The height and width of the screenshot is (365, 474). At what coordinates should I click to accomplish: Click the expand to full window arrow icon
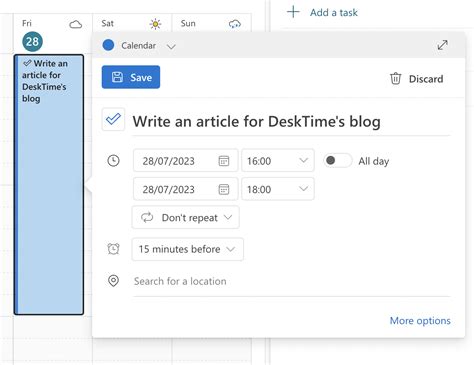(443, 45)
